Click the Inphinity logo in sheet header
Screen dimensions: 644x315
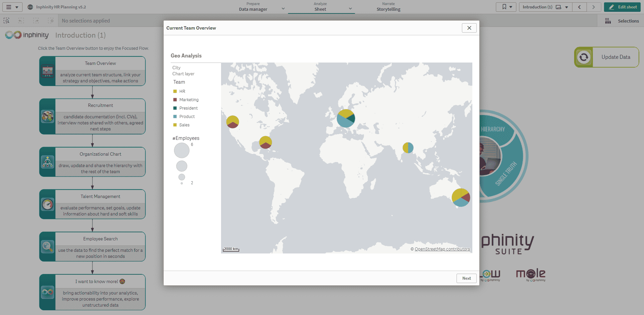(x=27, y=35)
